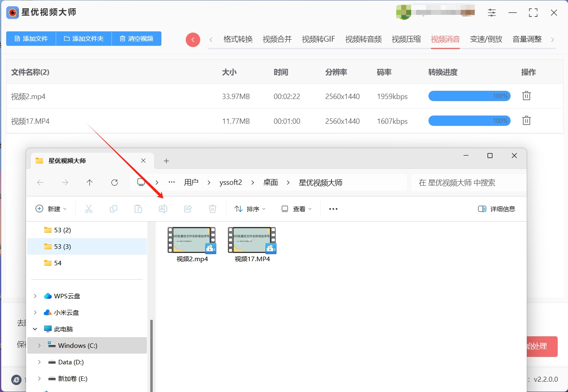568x392 pixels.
Task: Expand the Data (D:) drive node
Action: (x=39, y=362)
